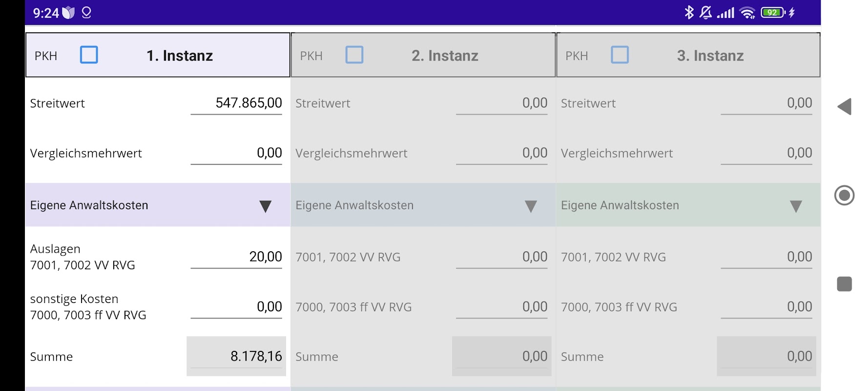Tap the Android back navigation triangle
Image resolution: width=868 pixels, height=391 pixels.
pyautogui.click(x=844, y=107)
